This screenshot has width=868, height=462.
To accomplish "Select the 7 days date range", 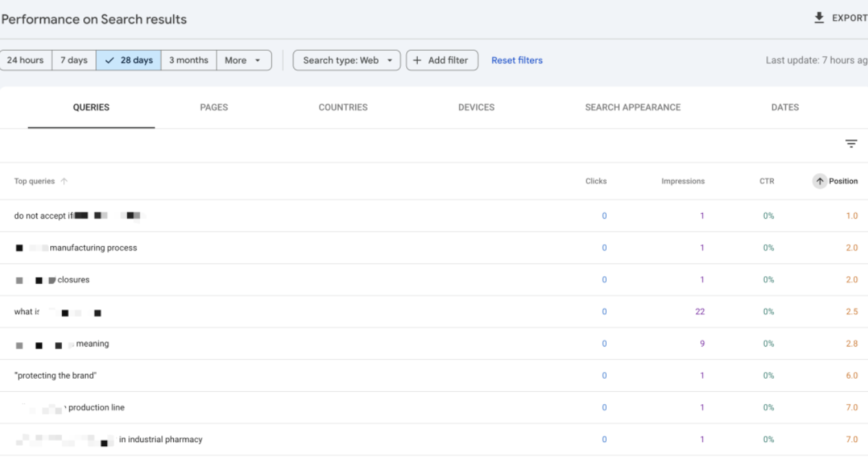I will tap(74, 60).
